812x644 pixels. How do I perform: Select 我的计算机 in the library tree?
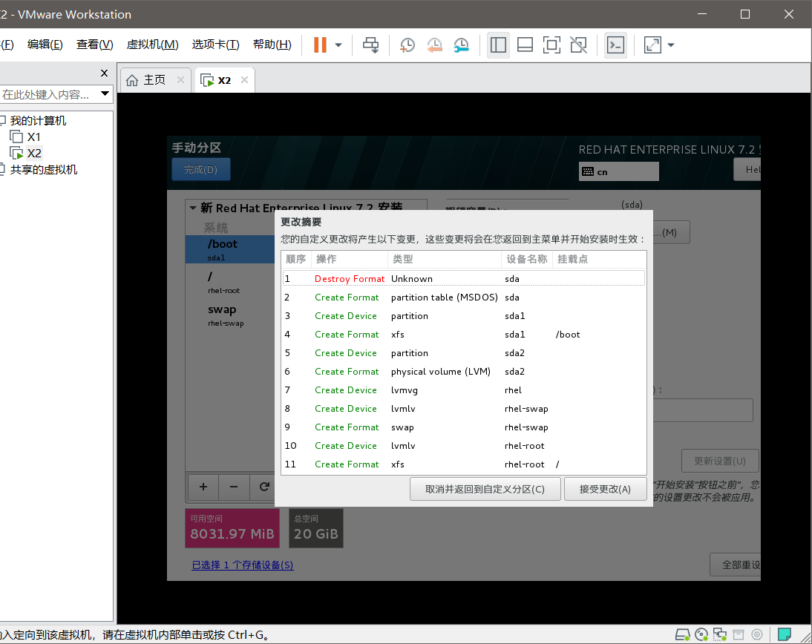click(x=38, y=121)
